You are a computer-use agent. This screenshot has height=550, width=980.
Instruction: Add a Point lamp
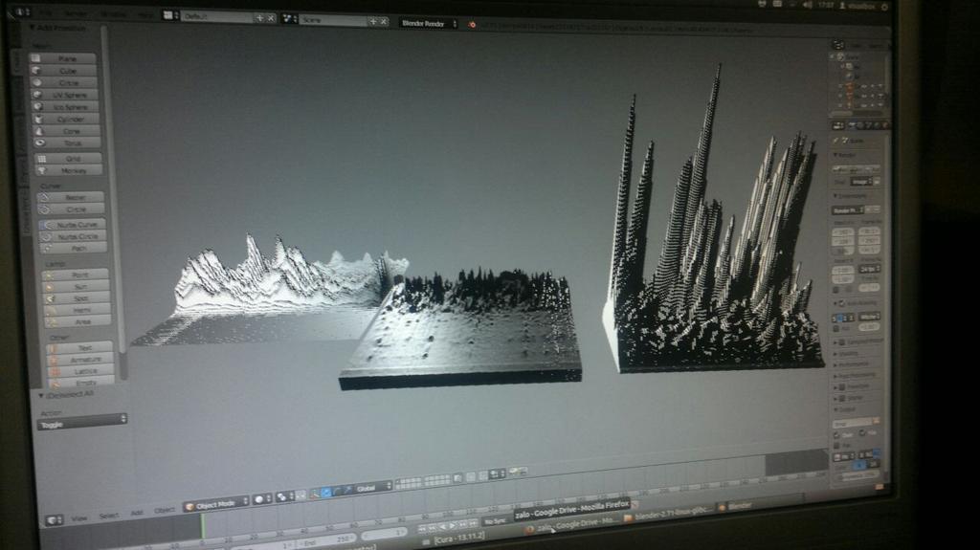coord(76,275)
